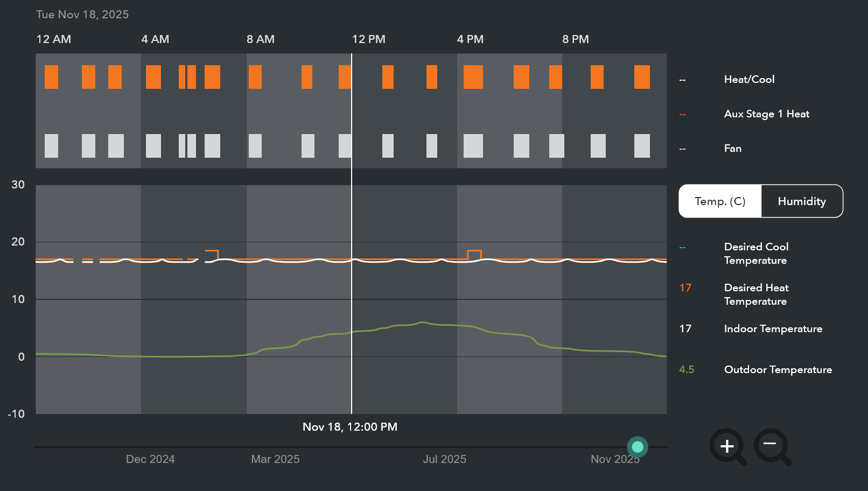868x491 pixels.
Task: Click the 8 AM time axis label
Action: point(261,39)
